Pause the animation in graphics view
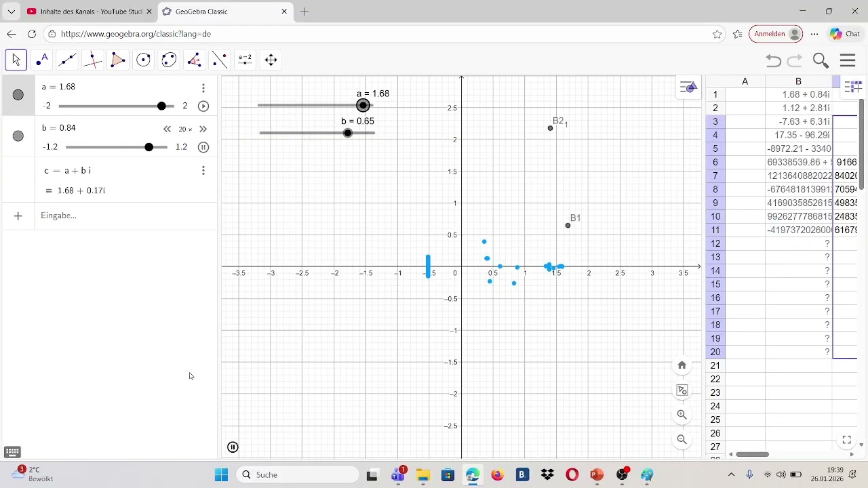Screen dimensions: 868x488 [x=233, y=447]
